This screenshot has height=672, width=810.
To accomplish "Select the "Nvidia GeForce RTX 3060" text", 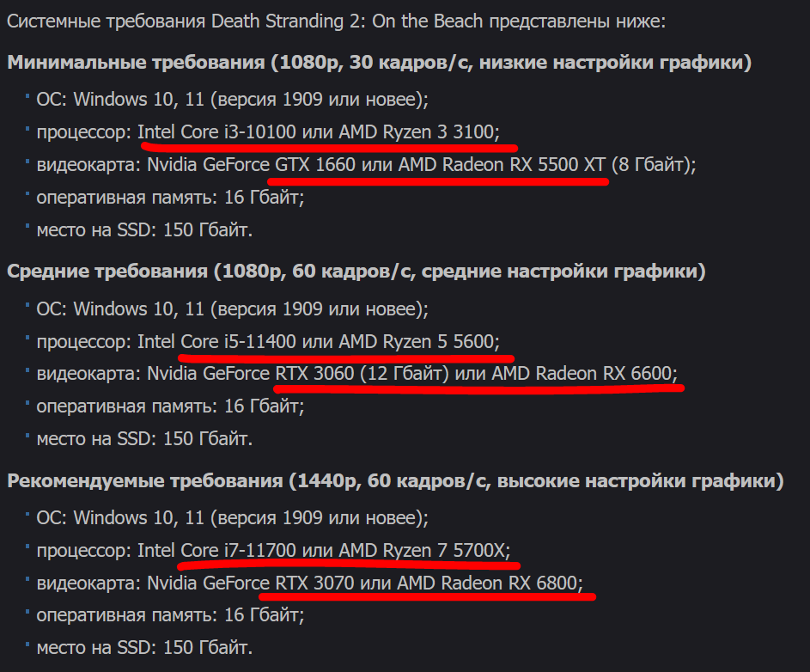I will pyautogui.click(x=251, y=374).
